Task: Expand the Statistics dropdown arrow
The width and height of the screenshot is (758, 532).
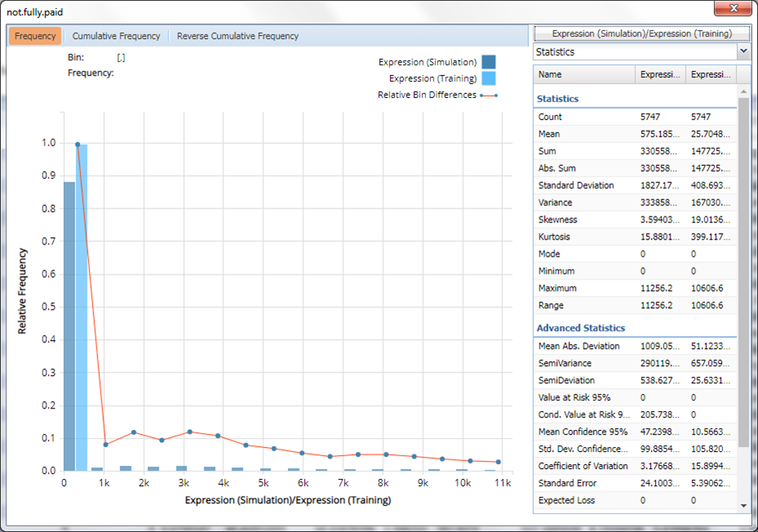Action: pos(743,51)
